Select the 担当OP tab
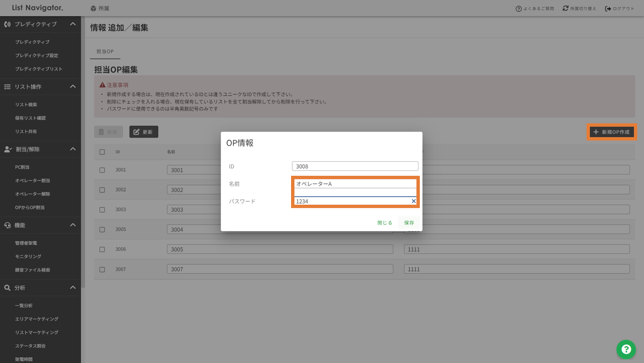644x363 pixels. (105, 51)
